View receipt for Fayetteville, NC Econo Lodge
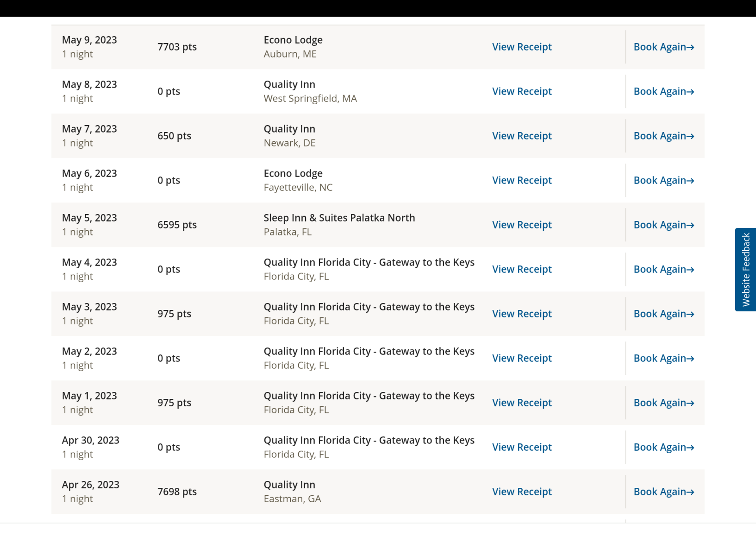Screen dimensions: 756x556 pos(522,180)
